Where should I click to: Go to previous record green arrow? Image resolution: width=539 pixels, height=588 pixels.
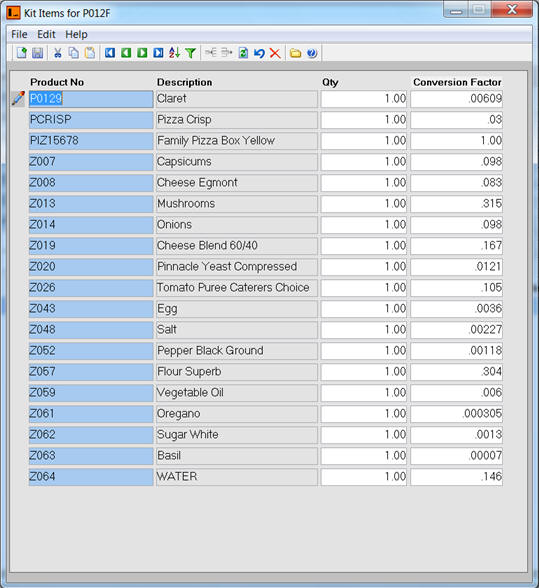coord(126,53)
